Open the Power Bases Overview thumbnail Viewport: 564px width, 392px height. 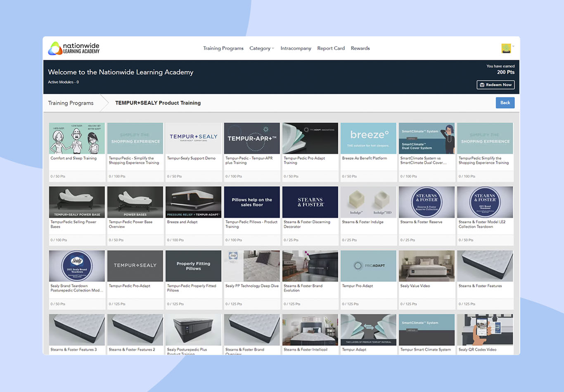click(135, 202)
